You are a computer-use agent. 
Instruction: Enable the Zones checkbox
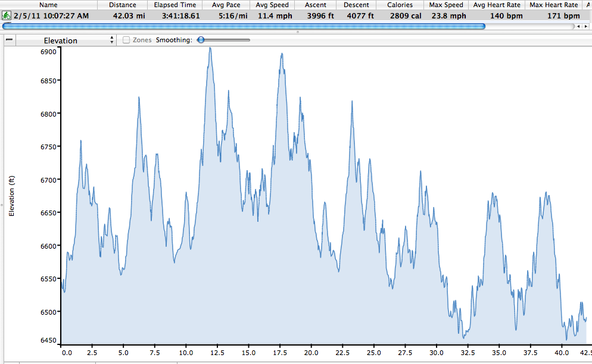(126, 40)
